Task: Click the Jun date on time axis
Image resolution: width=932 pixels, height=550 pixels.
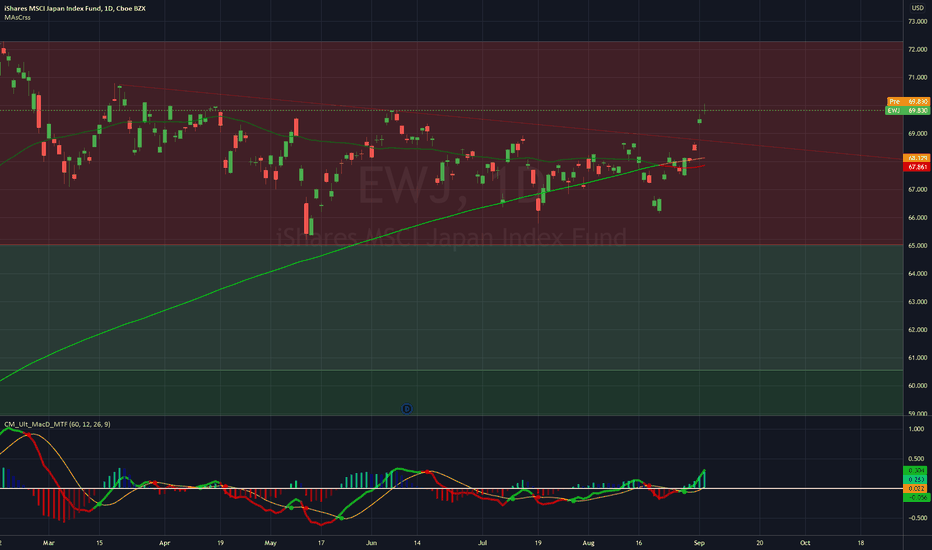Action: tap(371, 543)
